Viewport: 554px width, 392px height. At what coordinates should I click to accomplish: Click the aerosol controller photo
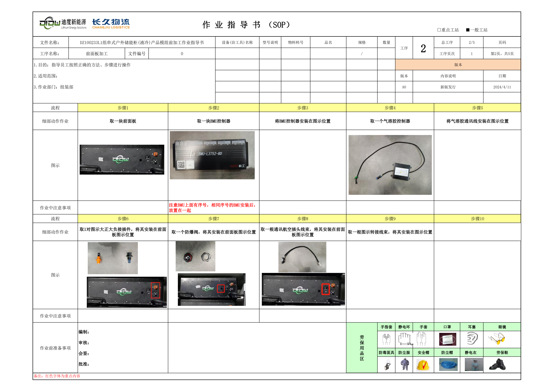tap(390, 165)
